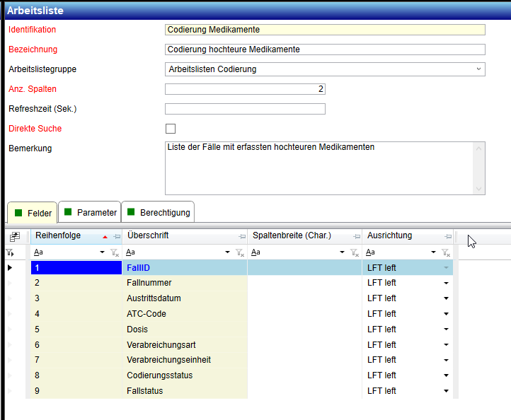Pin the Reihenfolge column

(x=117, y=236)
